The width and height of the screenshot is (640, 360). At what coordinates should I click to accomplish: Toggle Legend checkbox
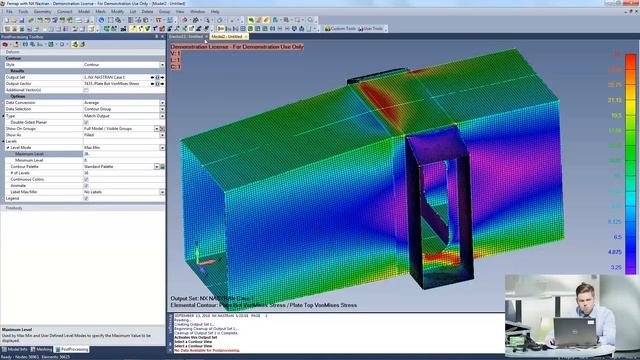(x=86, y=198)
